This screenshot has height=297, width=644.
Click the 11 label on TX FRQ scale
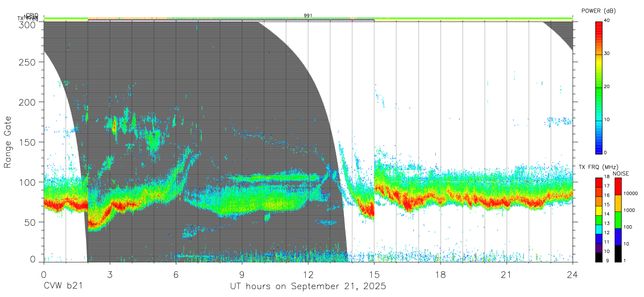tap(606, 242)
